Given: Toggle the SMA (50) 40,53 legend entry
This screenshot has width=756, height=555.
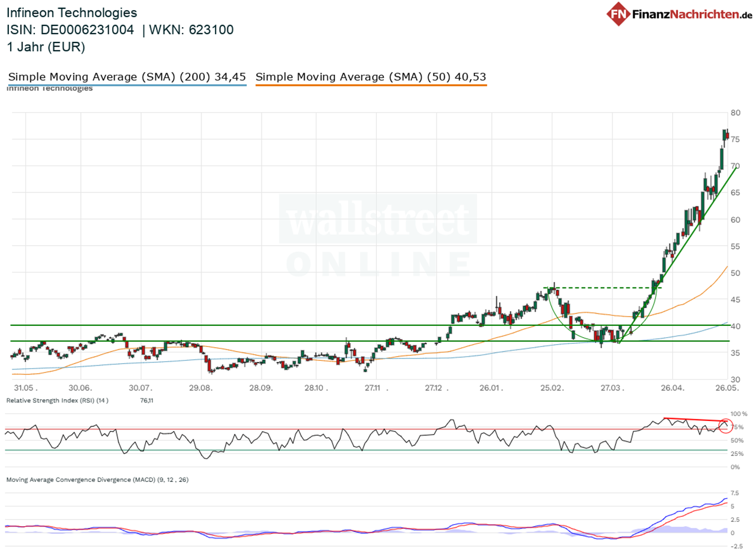Looking at the screenshot, I should pos(371,77).
